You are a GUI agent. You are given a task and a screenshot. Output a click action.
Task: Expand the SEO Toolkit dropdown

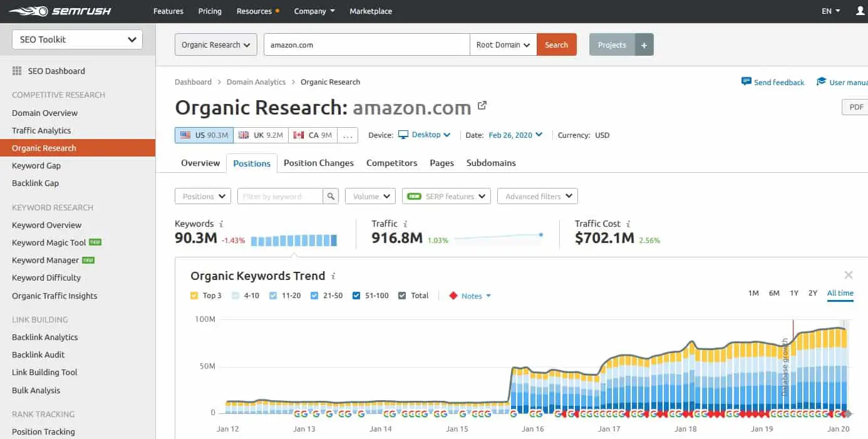[x=78, y=39]
